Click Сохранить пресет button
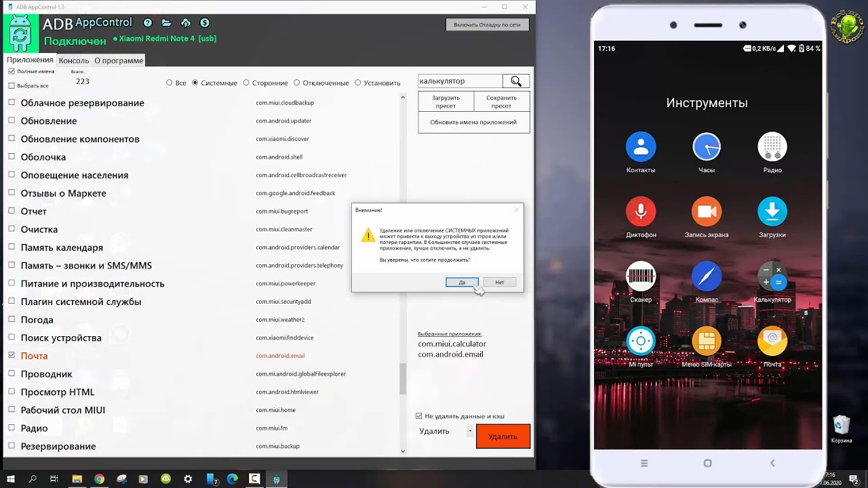The width and height of the screenshot is (868, 488). (x=501, y=102)
